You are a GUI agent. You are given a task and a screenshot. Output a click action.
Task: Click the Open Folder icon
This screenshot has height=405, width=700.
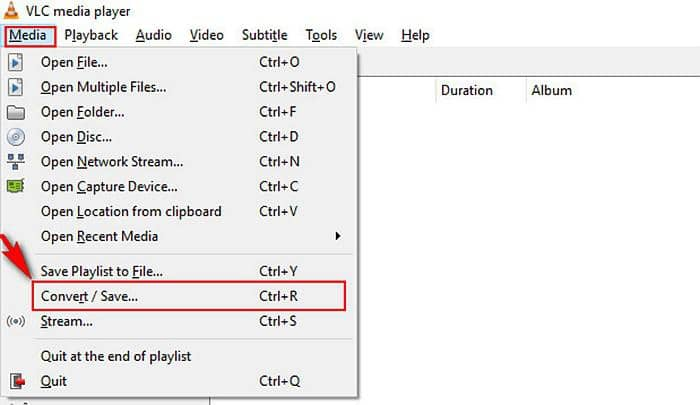click(x=16, y=112)
